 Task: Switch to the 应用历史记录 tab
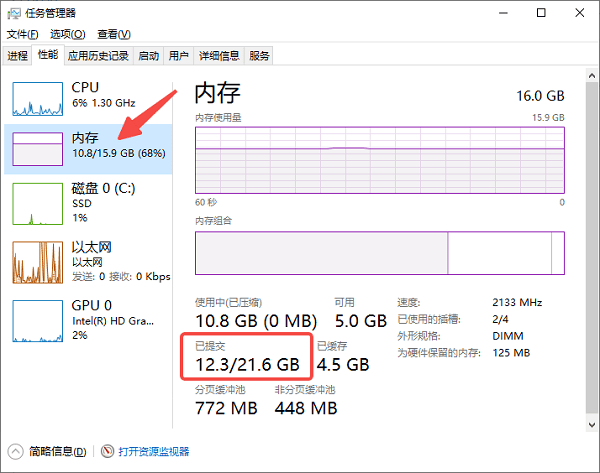pyautogui.click(x=98, y=55)
